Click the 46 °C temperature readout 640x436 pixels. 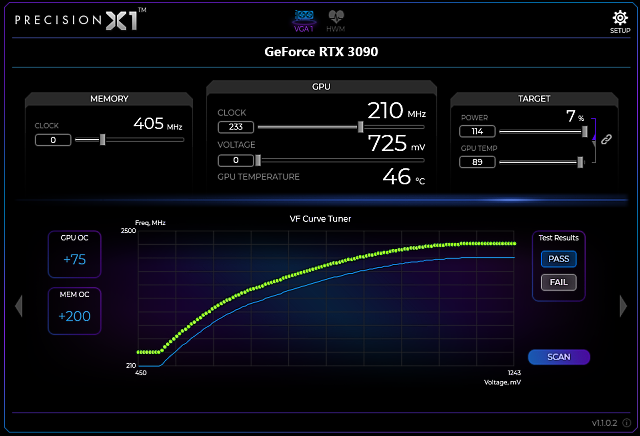tap(403, 177)
